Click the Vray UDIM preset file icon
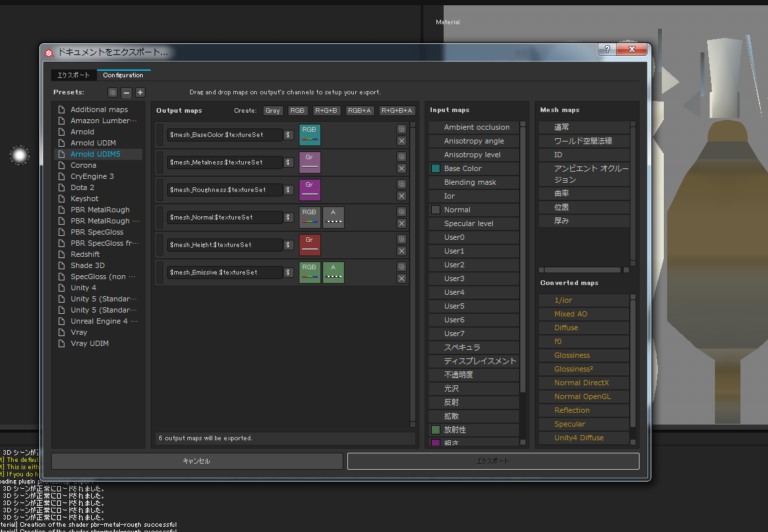The image size is (768, 532). (62, 343)
